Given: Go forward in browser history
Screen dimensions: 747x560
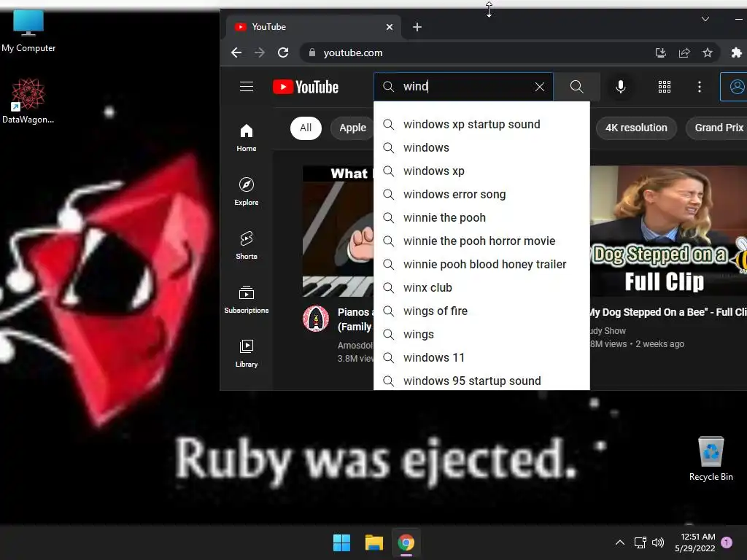Looking at the screenshot, I should 260,52.
